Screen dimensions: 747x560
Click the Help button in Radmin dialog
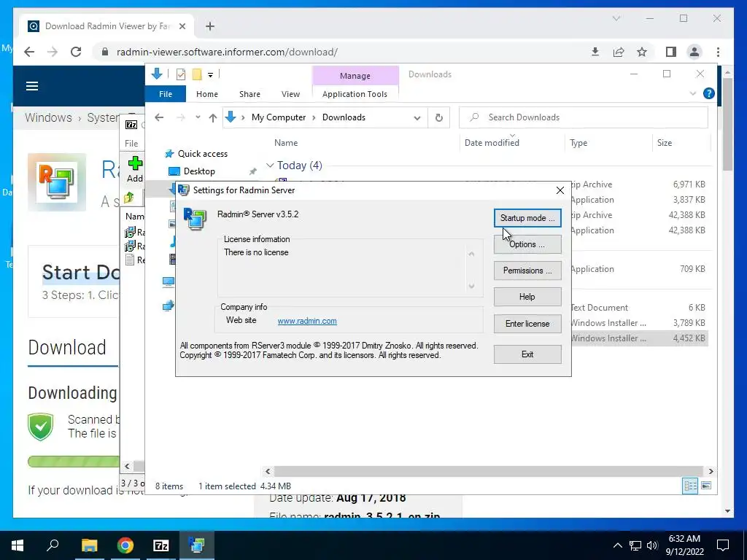coord(527,297)
